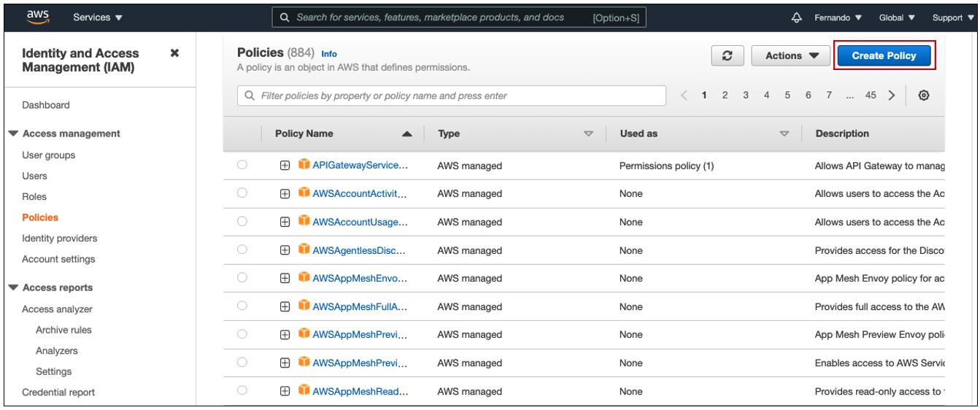Click the AWS logo home icon
Image resolution: width=980 pixels, height=410 pixels.
point(37,16)
